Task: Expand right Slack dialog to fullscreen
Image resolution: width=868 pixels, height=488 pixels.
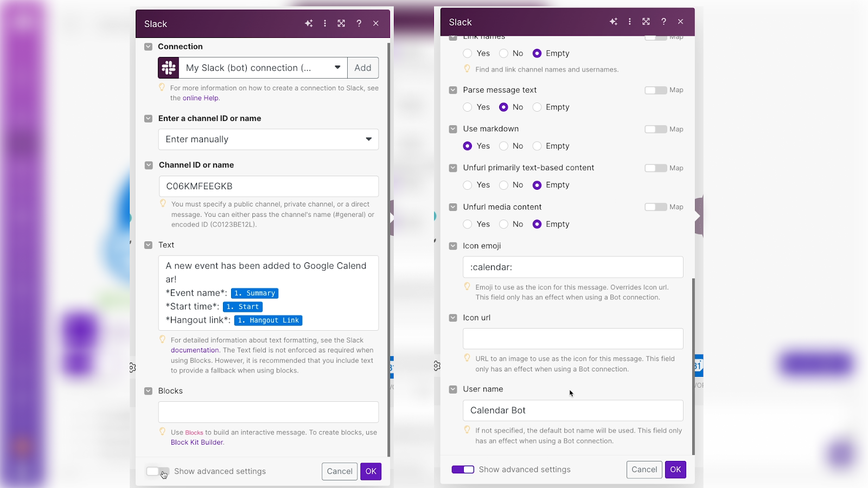Action: (646, 22)
